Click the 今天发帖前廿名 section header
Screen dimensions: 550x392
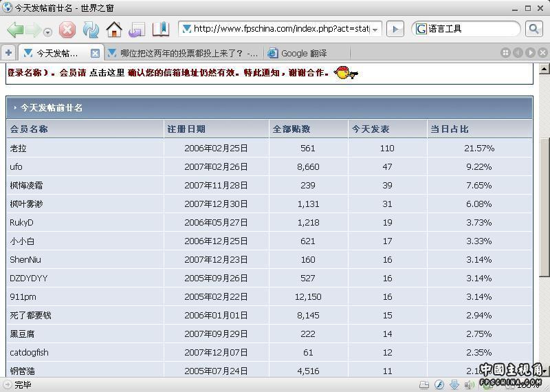pos(269,108)
